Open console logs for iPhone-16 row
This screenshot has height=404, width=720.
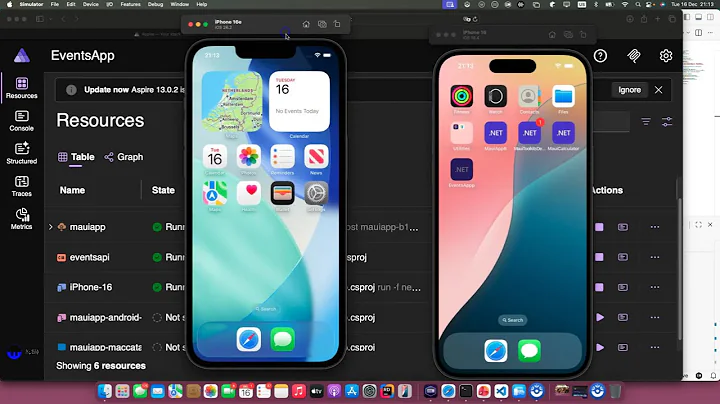pos(623,287)
